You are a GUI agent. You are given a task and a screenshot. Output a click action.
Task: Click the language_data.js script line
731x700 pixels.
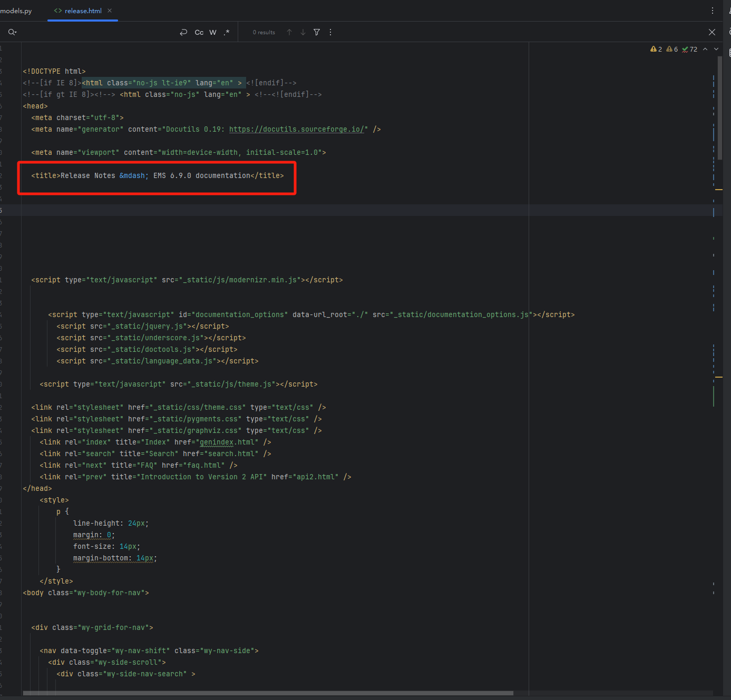click(158, 361)
